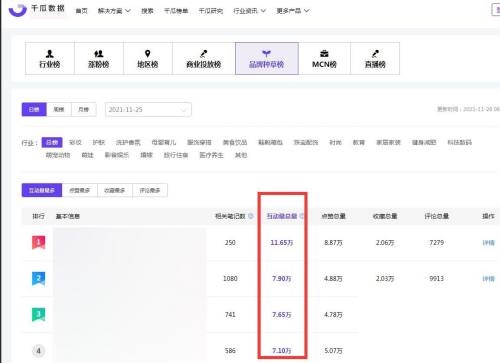Click the 点赞总量 column header

click(333, 216)
